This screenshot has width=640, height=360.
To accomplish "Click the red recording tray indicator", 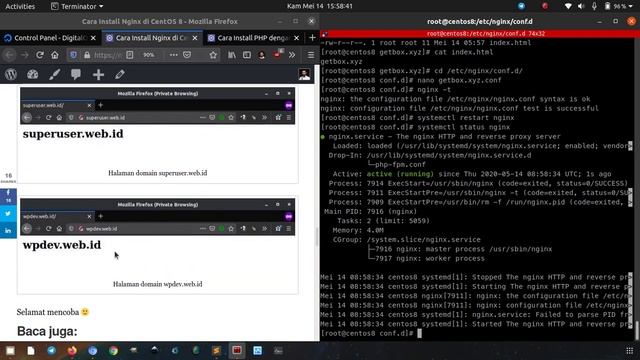I will coord(545,6).
